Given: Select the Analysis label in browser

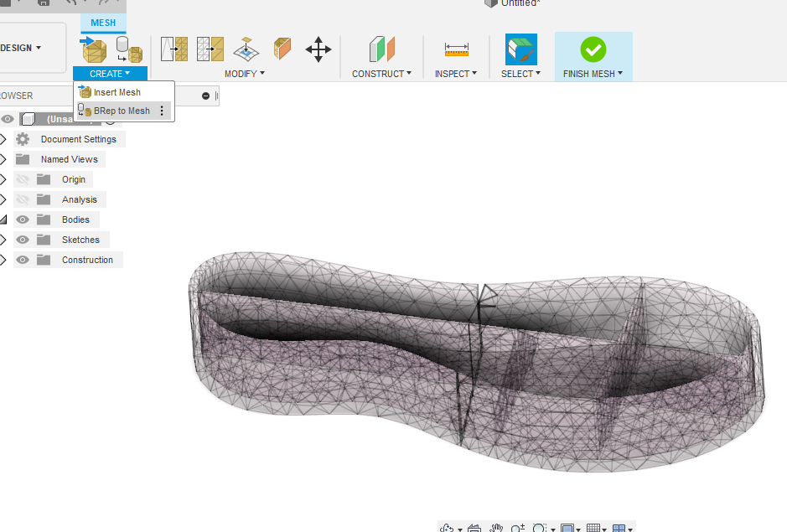Looking at the screenshot, I should (80, 199).
